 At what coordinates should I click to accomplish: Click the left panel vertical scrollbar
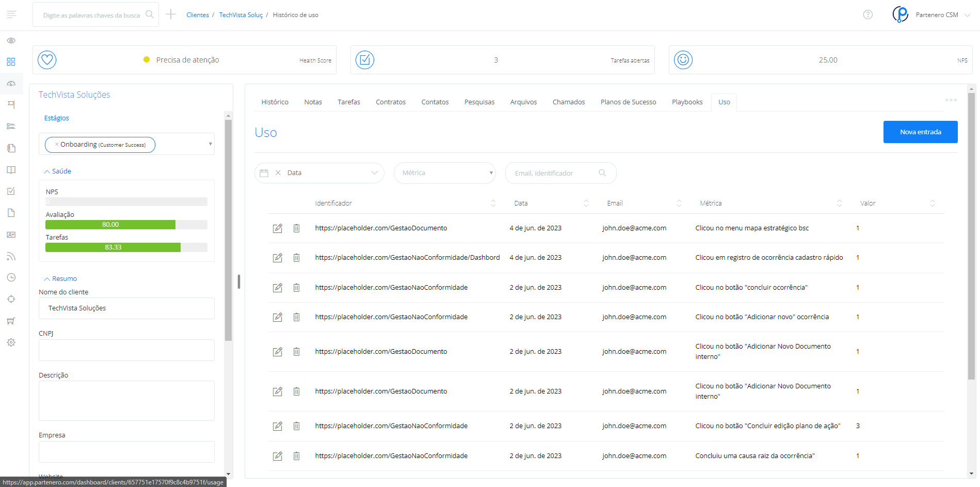228,230
